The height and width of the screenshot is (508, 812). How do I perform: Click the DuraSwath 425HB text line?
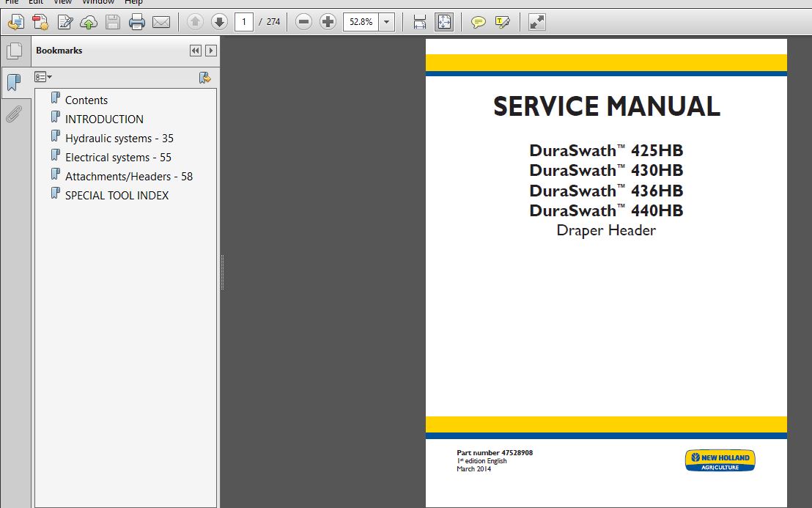coord(606,151)
